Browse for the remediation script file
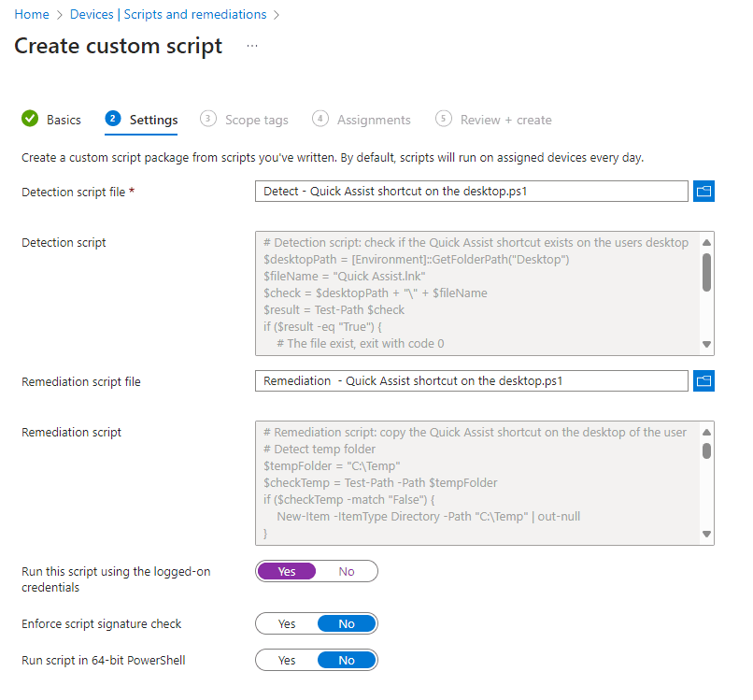This screenshot has height=700, width=753. tap(704, 381)
